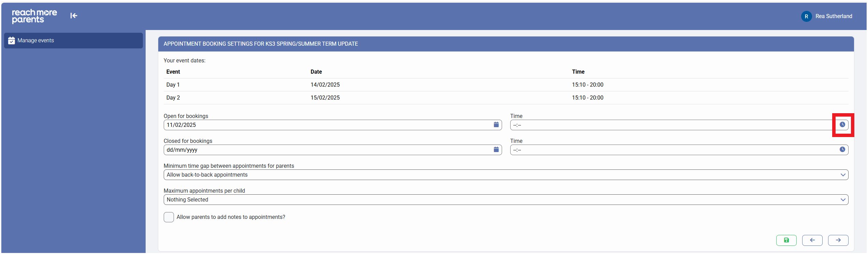Click the green save icon button

(786, 240)
